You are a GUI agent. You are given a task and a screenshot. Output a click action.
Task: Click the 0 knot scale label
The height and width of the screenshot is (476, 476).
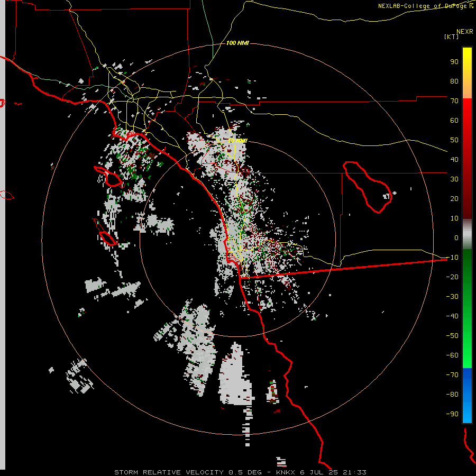456,237
